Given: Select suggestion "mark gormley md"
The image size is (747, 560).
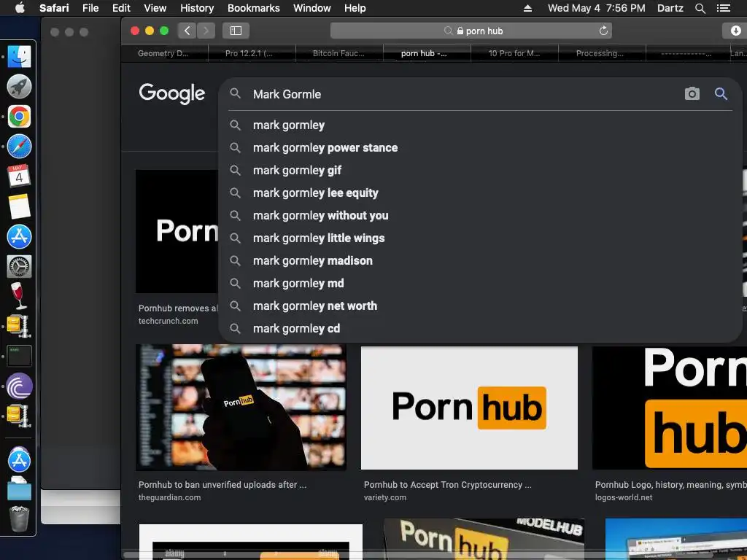Looking at the screenshot, I should (x=480, y=284).
